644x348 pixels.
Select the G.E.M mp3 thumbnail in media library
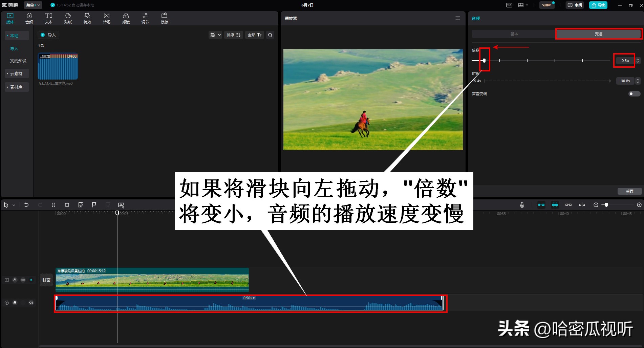click(x=58, y=66)
